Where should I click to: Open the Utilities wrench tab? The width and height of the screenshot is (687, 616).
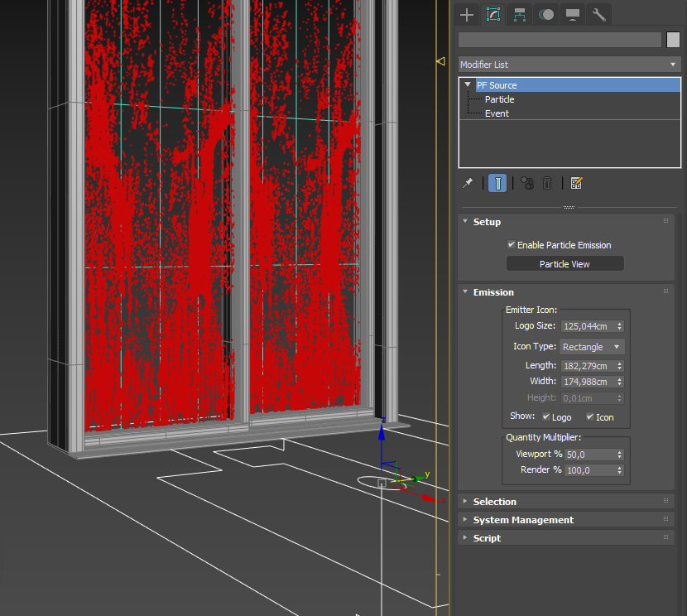[598, 14]
